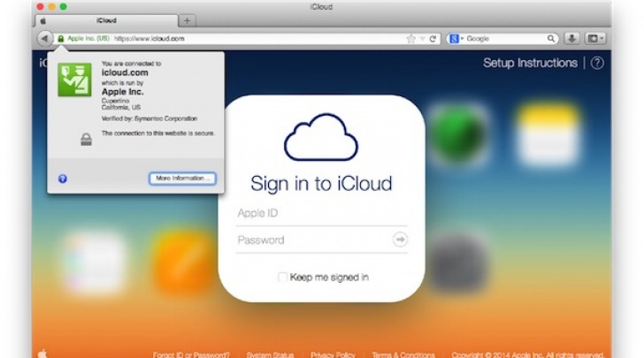Click the Apple ID field
The height and width of the screenshot is (358, 644).
coord(322,213)
